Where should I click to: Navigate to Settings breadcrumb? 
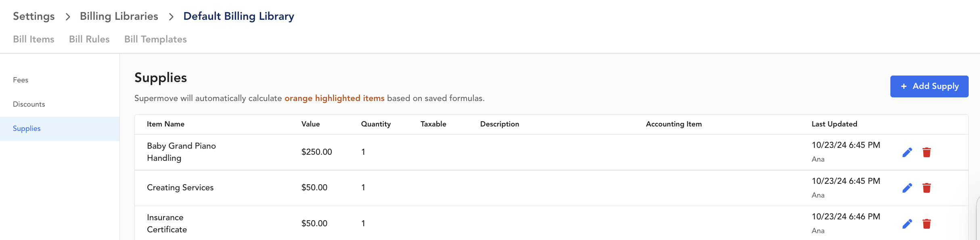[x=34, y=16]
